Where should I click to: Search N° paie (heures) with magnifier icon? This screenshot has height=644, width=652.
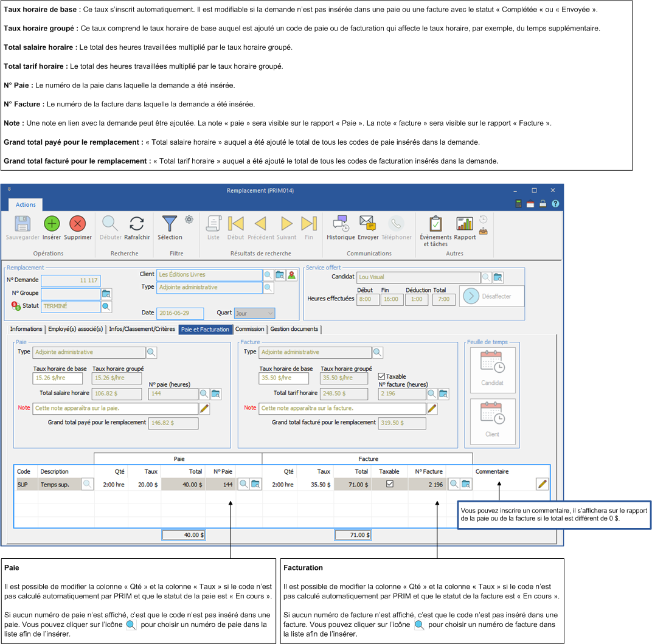(204, 393)
